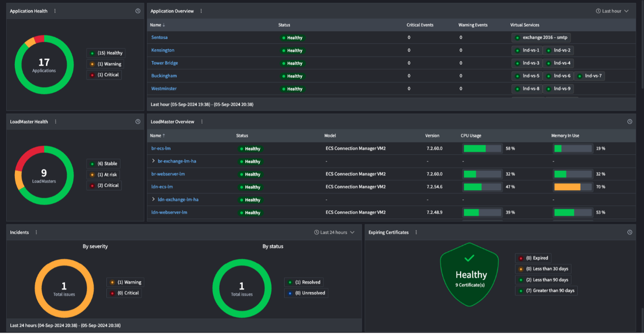Open the LoadMaster Overview kebab menu

(x=201, y=121)
